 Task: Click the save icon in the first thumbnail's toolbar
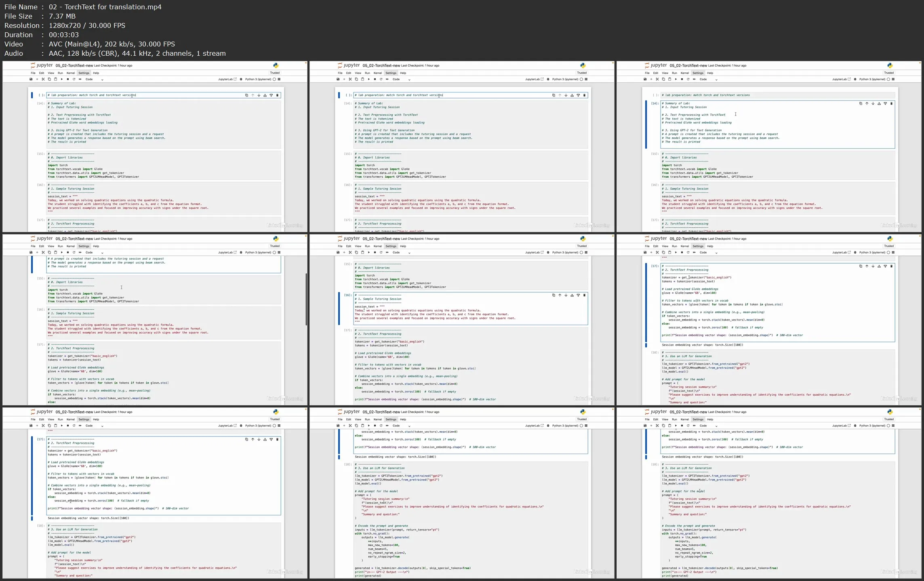(31, 79)
